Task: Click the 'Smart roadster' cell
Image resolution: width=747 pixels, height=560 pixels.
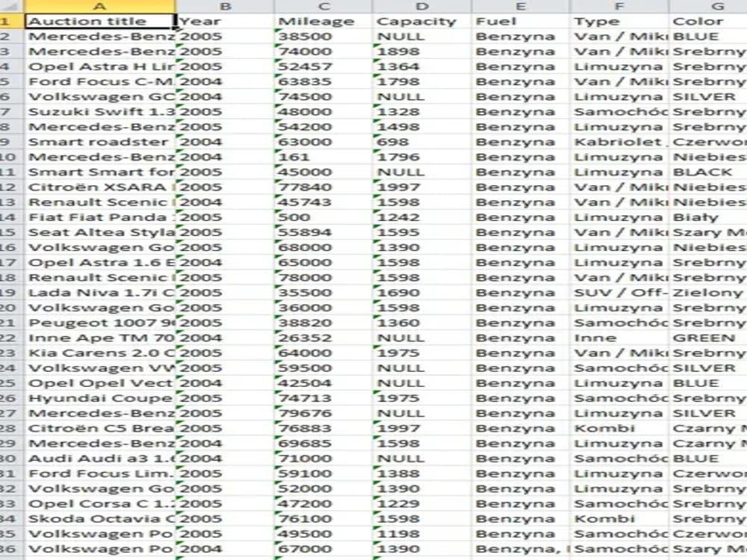Action: click(x=99, y=142)
